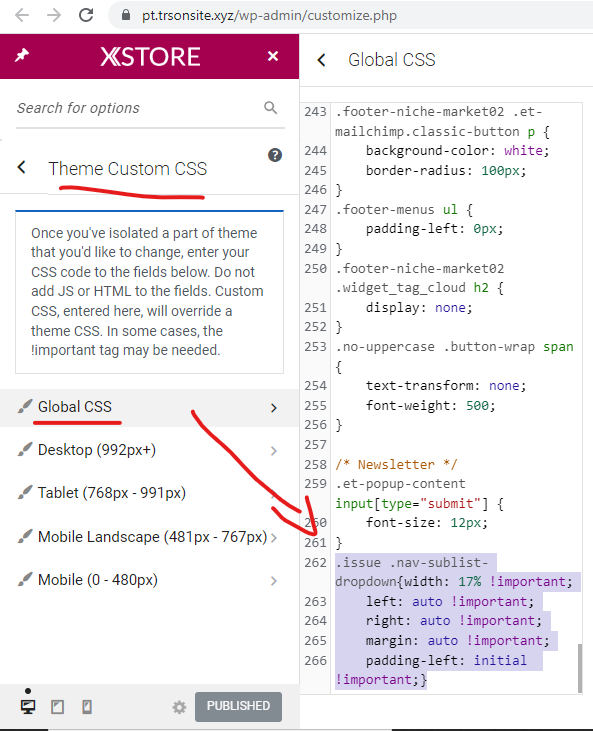Open publish settings gear icon
This screenshot has width=593, height=731.
pyautogui.click(x=179, y=707)
